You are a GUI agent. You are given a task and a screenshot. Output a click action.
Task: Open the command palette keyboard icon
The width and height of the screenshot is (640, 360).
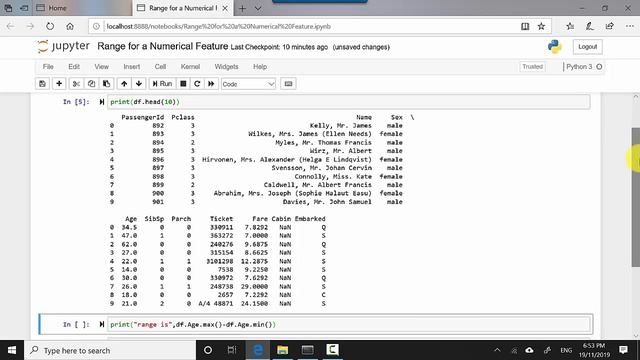(288, 84)
